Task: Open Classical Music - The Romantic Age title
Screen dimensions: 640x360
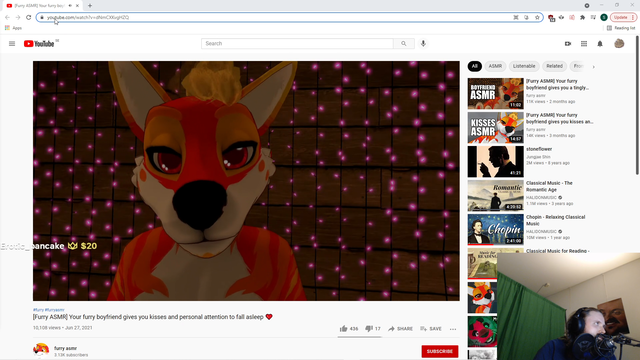Action: 549,186
